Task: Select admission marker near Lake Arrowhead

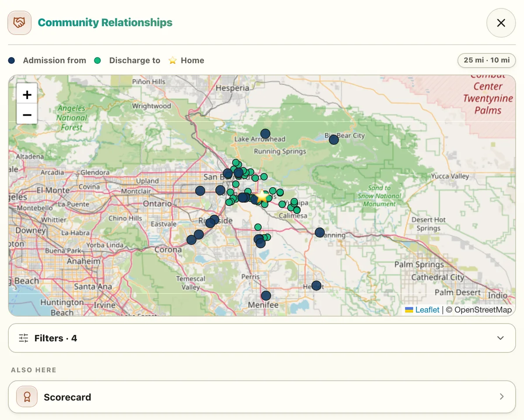Action: [x=265, y=134]
